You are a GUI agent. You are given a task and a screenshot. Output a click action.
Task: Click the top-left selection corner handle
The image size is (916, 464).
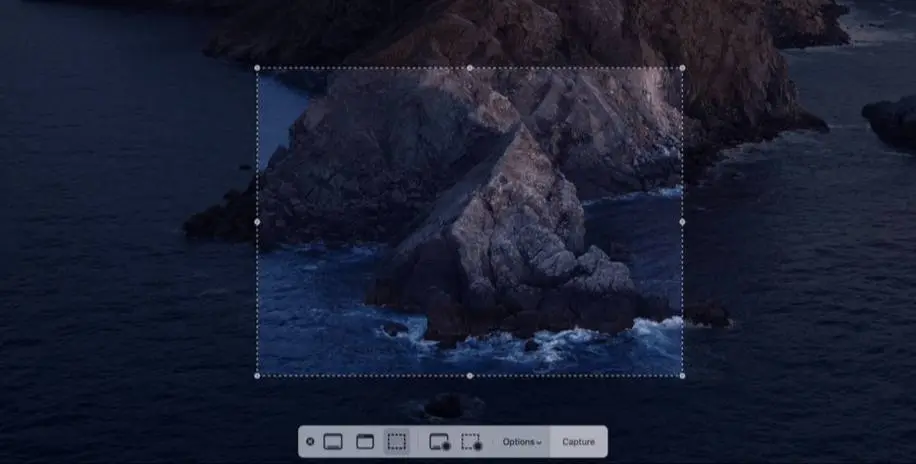258,68
